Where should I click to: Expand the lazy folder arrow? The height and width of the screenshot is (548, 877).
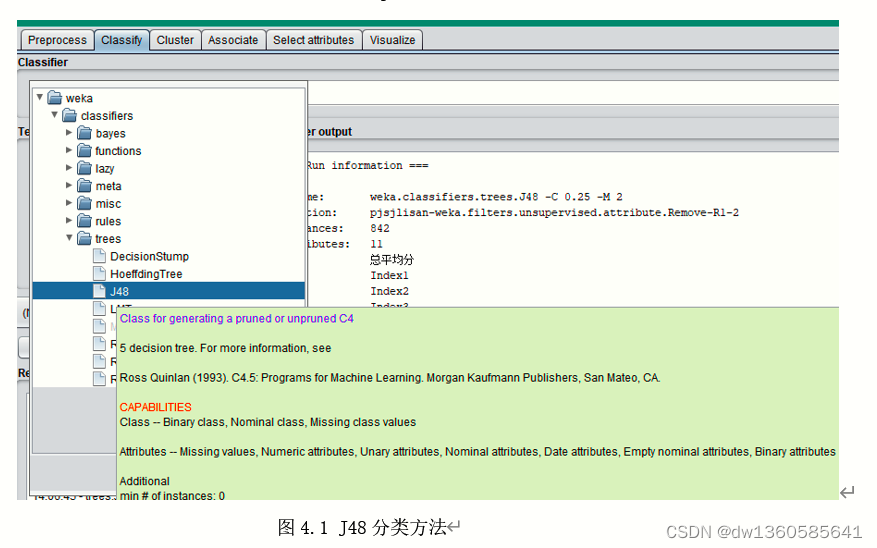pyautogui.click(x=69, y=167)
